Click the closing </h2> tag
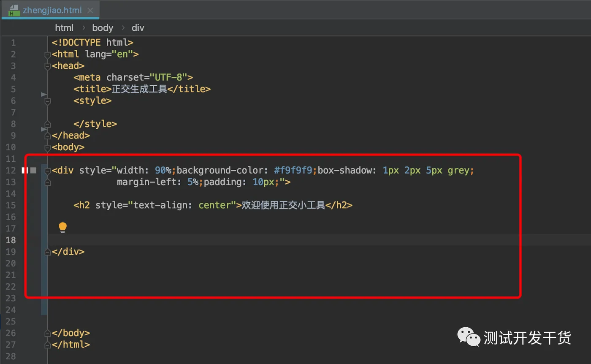 pyautogui.click(x=339, y=205)
